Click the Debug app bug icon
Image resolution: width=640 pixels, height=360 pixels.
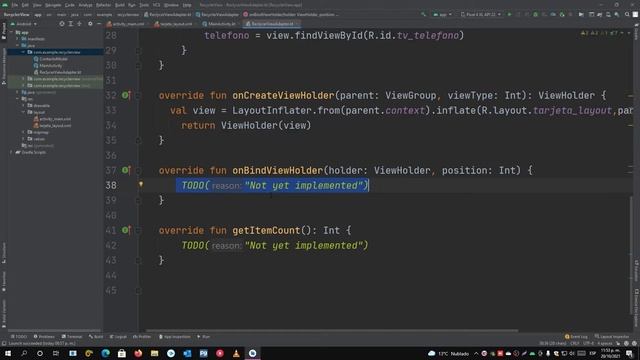[x=536, y=14]
